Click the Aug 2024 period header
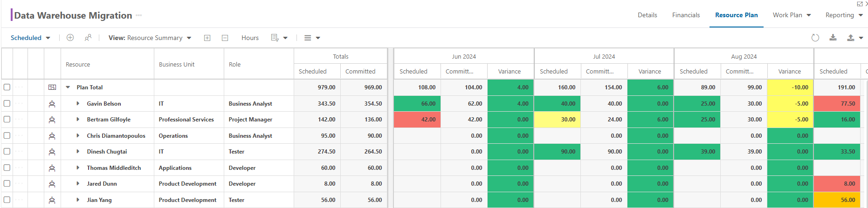868x208 pixels. 744,56
